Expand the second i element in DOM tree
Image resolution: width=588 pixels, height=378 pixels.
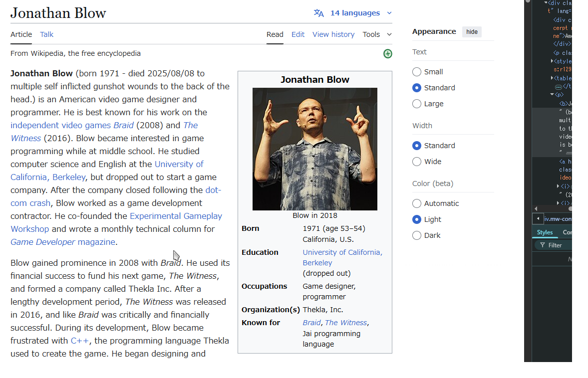(558, 202)
